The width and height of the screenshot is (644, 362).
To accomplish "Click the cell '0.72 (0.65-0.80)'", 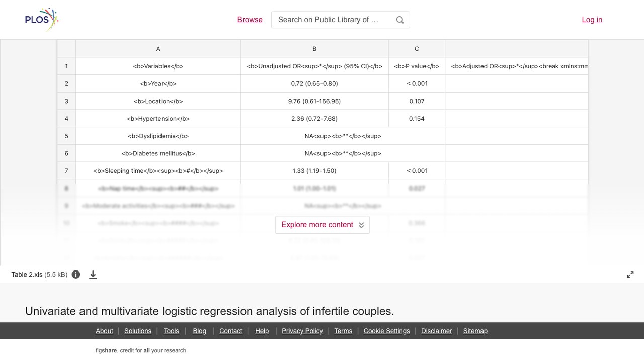I will coord(314,84).
